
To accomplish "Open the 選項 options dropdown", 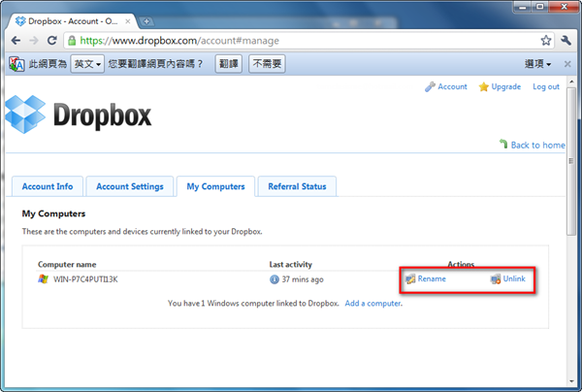I will pyautogui.click(x=537, y=64).
